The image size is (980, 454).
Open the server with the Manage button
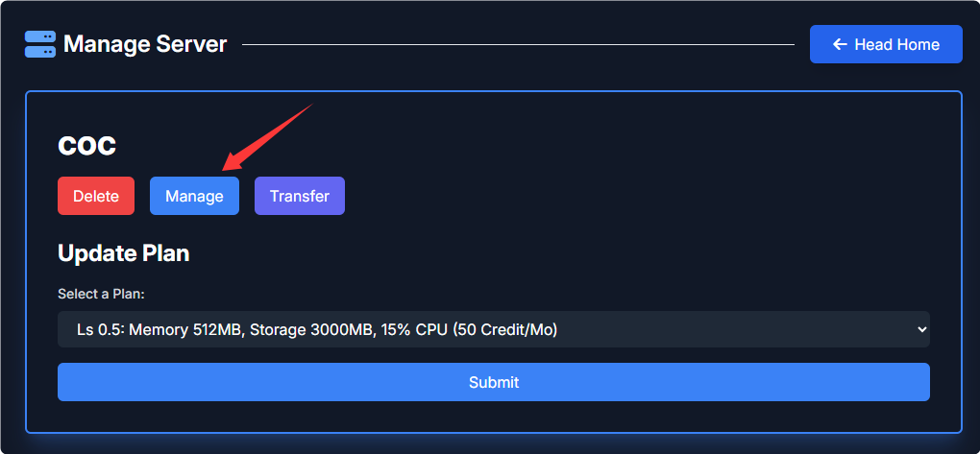tap(194, 196)
